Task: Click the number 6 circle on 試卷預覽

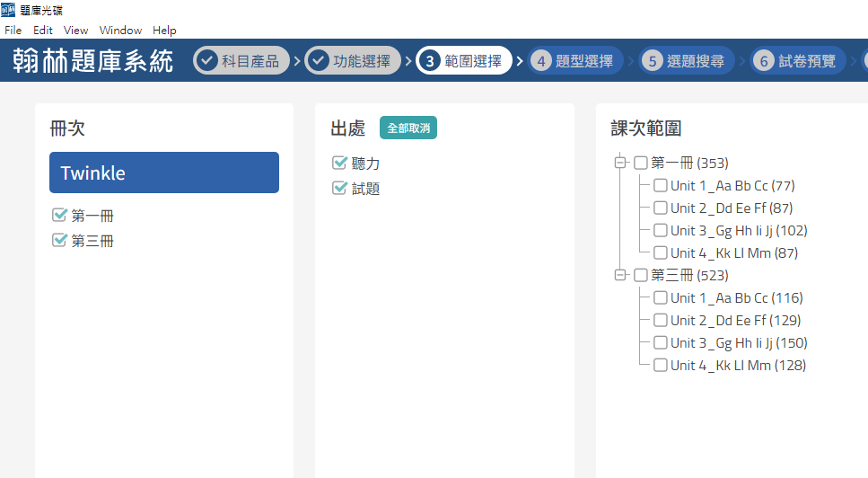Action: tap(764, 60)
